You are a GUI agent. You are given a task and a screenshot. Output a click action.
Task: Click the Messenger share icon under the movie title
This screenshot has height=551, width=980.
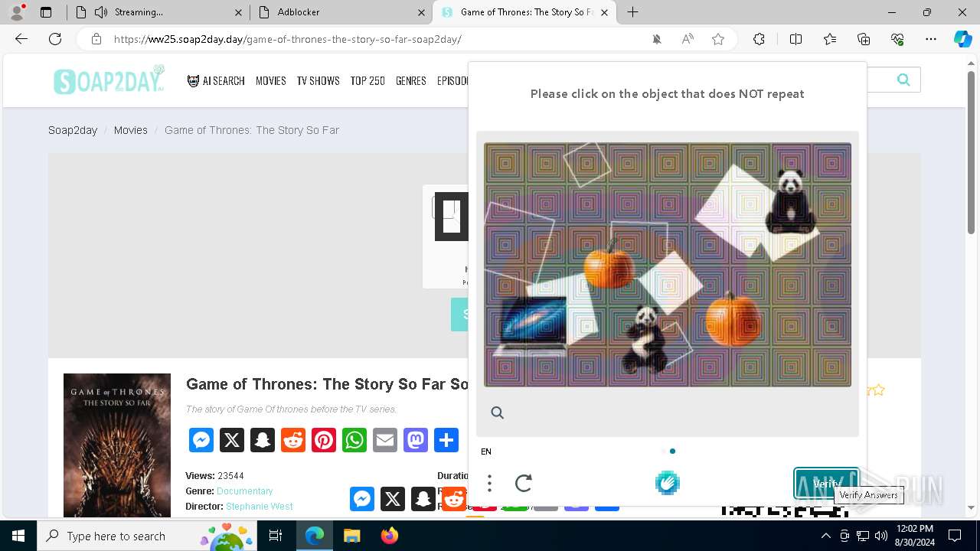pos(201,440)
